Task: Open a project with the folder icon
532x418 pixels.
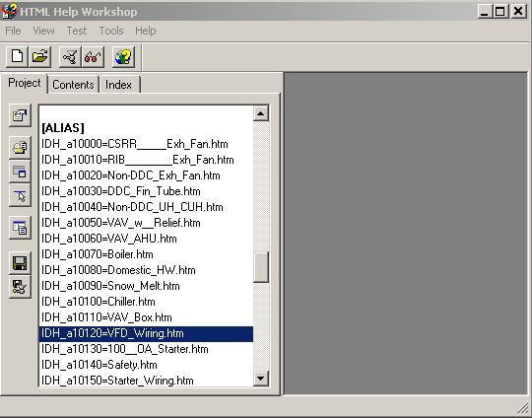Action: click(x=40, y=57)
